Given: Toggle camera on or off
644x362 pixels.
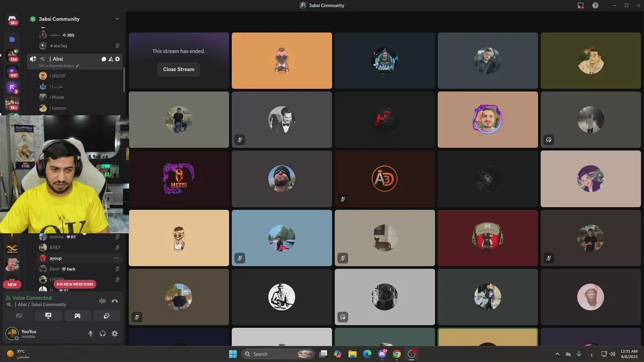Looking at the screenshot, I should pyautogui.click(x=19, y=316).
